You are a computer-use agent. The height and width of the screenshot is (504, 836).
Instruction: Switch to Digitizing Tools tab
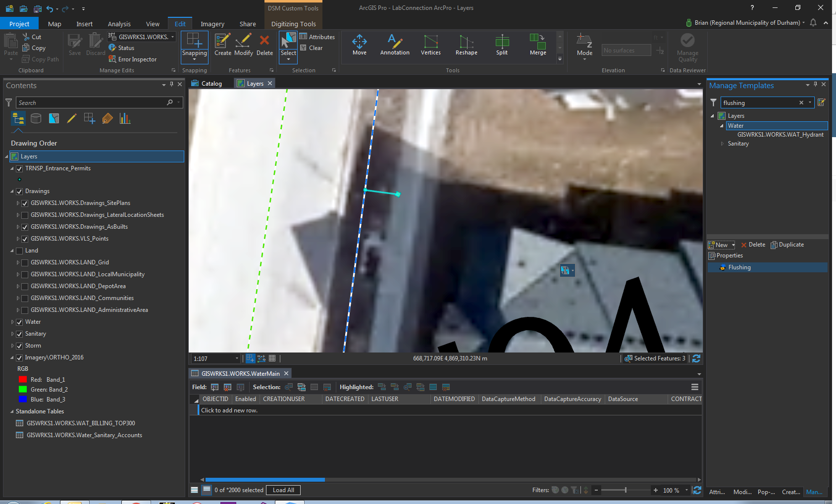point(294,24)
